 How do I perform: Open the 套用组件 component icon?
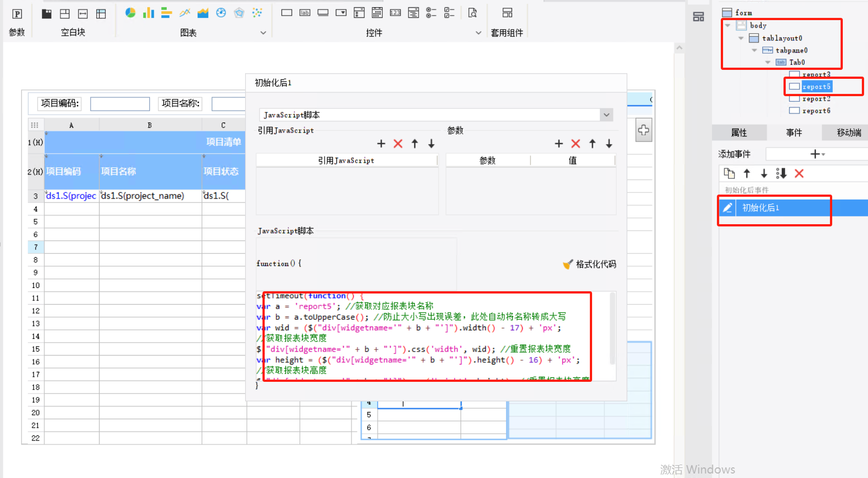(508, 12)
